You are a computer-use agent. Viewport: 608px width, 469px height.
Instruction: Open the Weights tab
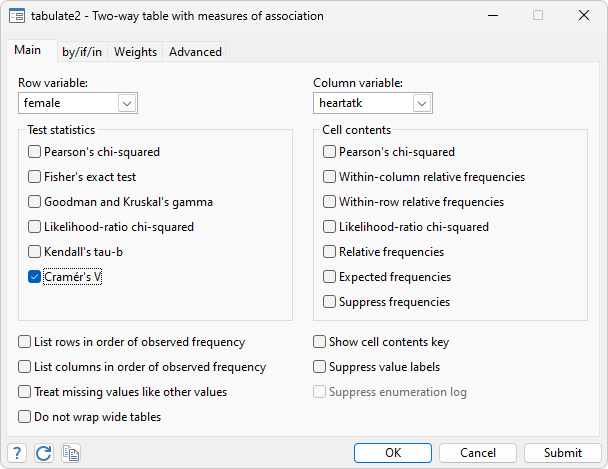(x=135, y=52)
